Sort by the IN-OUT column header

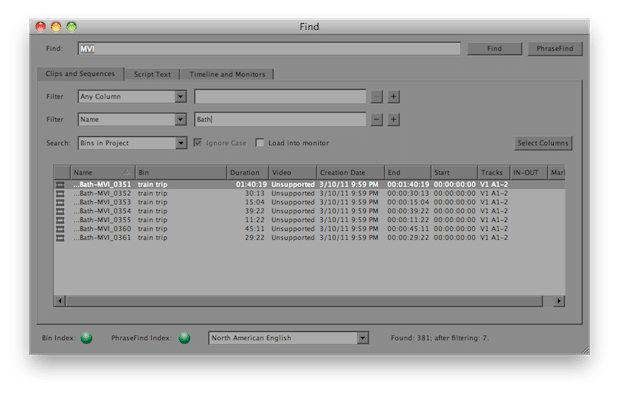529,172
